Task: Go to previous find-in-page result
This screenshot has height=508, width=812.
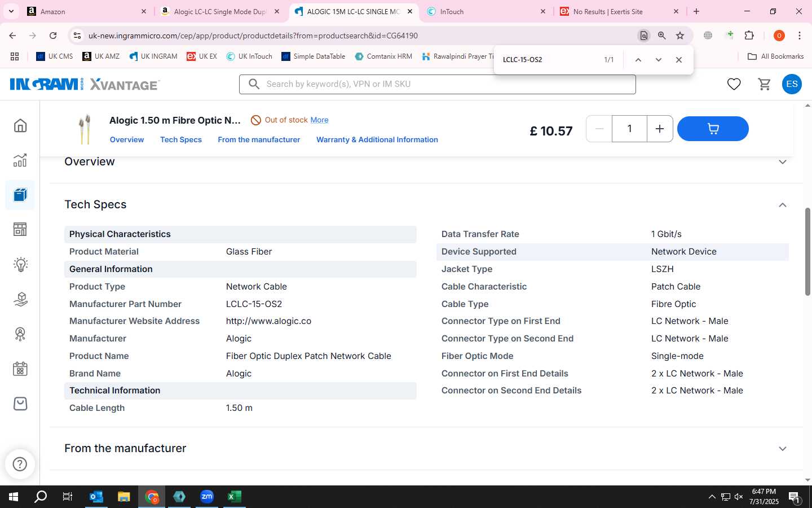Action: (x=638, y=60)
